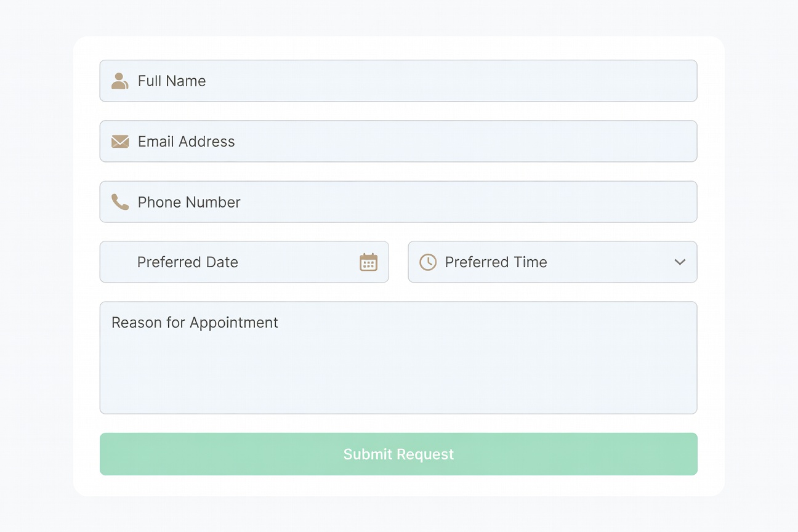Click the "Phone Number" placeholder text

tap(189, 202)
